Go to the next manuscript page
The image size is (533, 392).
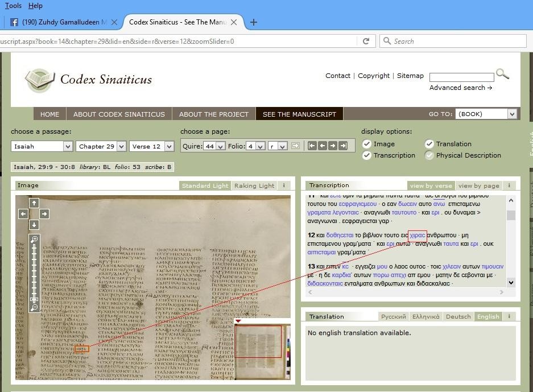(333, 146)
